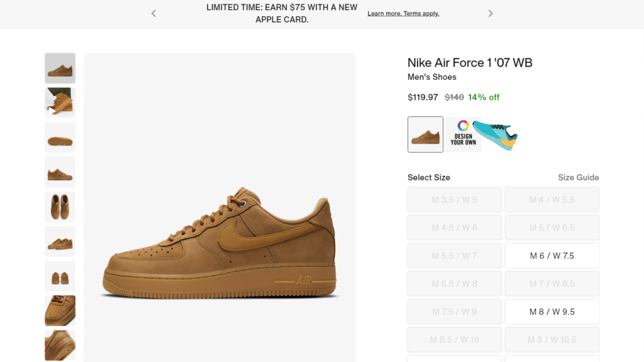Select the first side-view shoe thumbnail
This screenshot has width=644, height=362.
(60, 68)
